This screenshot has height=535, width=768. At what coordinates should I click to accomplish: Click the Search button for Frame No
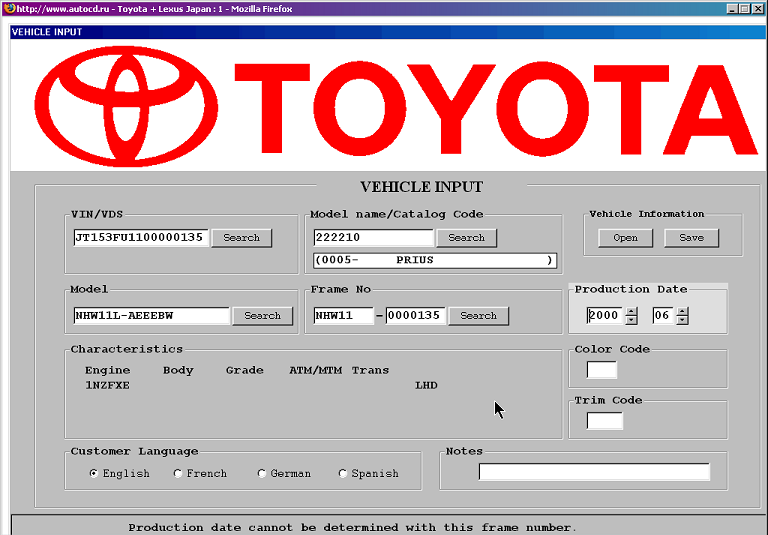point(479,316)
